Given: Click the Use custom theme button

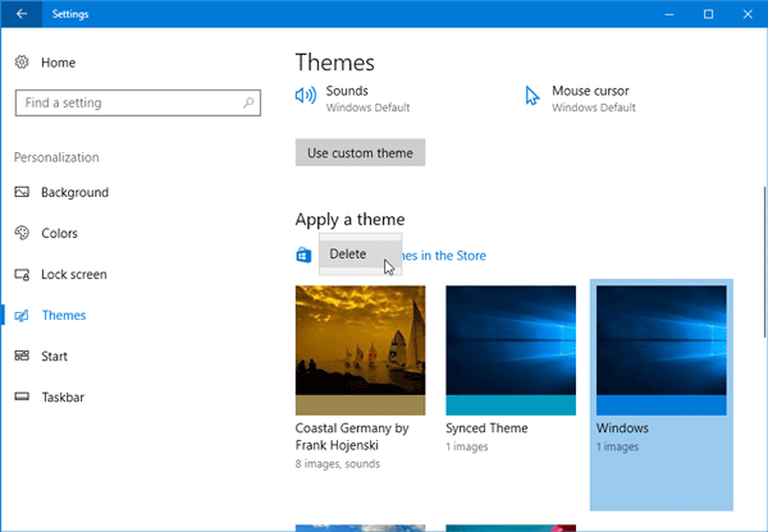Looking at the screenshot, I should pyautogui.click(x=360, y=153).
